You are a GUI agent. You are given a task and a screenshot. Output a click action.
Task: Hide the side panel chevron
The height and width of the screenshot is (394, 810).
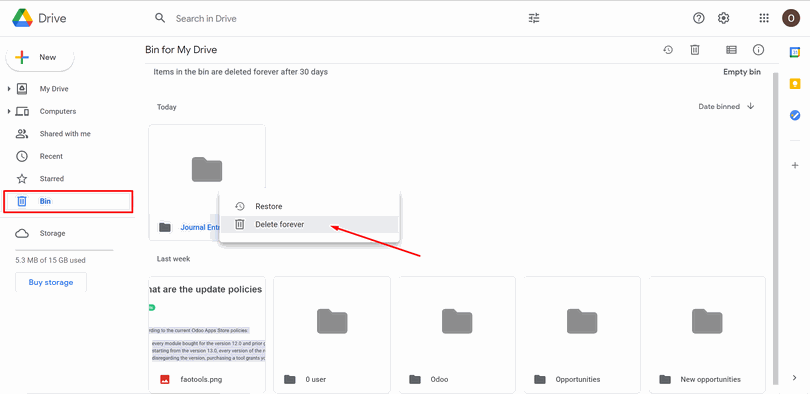coord(795,378)
